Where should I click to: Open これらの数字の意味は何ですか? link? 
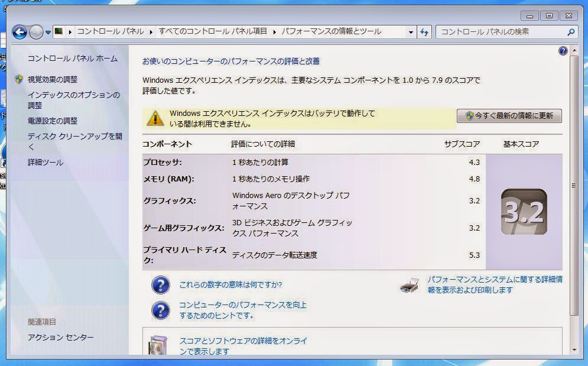[230, 284]
